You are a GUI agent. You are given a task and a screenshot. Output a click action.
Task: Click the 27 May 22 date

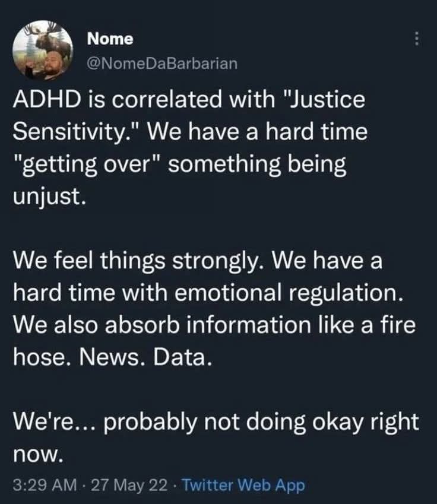coord(129,485)
